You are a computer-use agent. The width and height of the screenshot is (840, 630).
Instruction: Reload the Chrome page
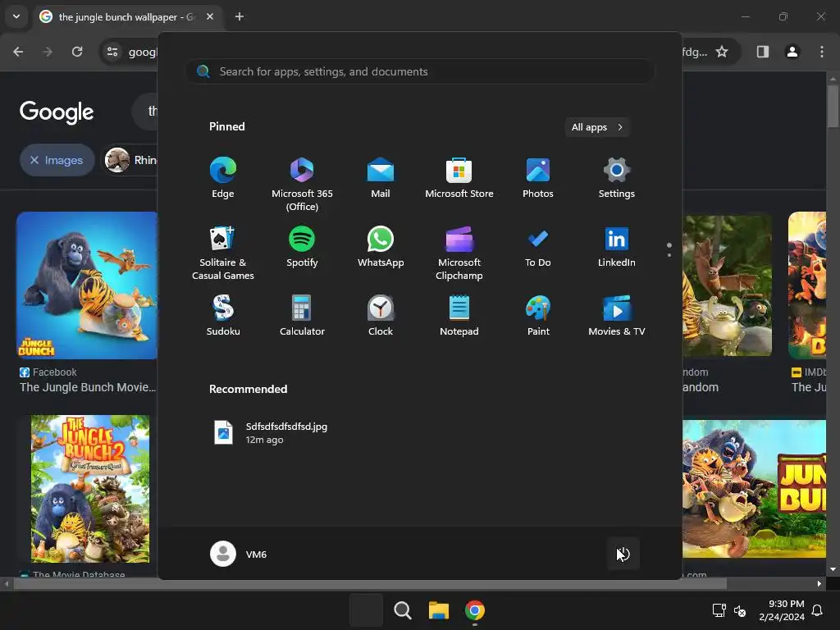click(x=77, y=52)
